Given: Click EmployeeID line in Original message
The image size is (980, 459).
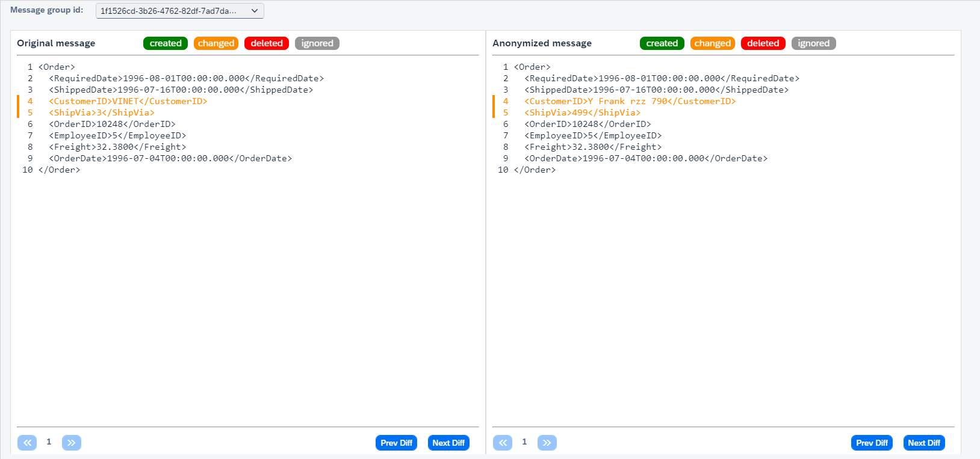Looking at the screenshot, I should [117, 135].
